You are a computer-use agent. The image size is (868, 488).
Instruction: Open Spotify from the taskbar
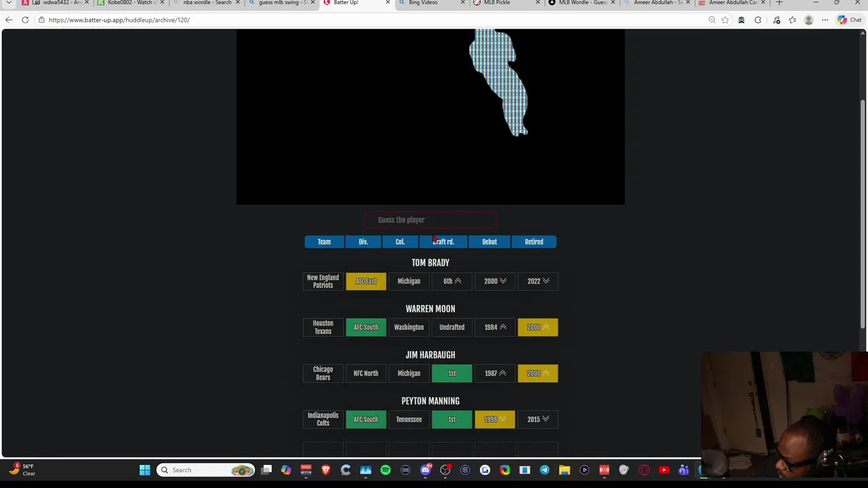(x=385, y=470)
